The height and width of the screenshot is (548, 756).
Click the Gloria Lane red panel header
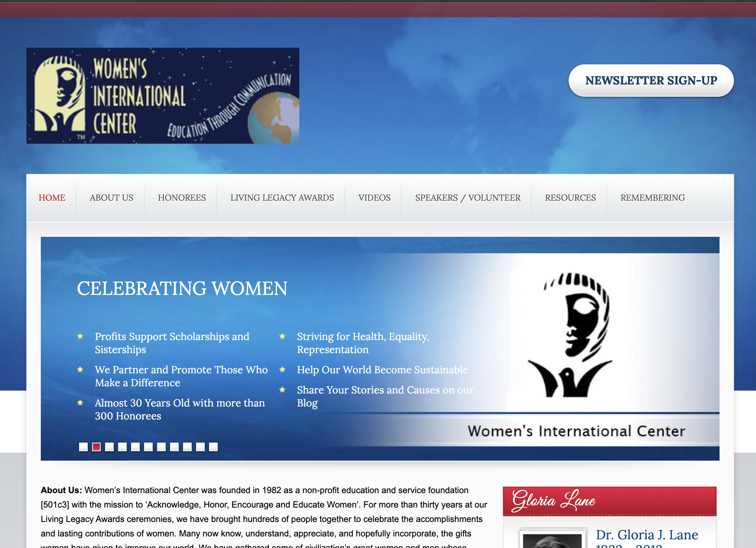coord(609,501)
